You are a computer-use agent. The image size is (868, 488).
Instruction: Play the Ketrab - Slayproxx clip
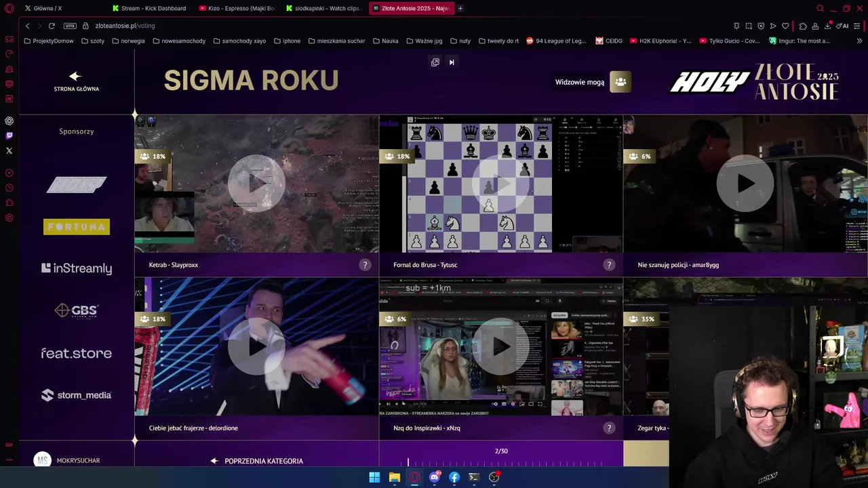tap(256, 183)
